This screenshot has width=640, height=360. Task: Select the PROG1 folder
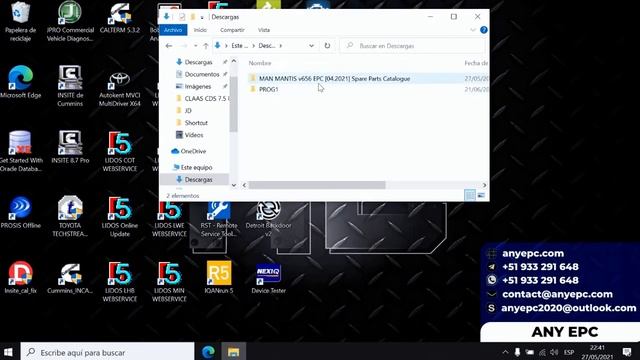[268, 89]
